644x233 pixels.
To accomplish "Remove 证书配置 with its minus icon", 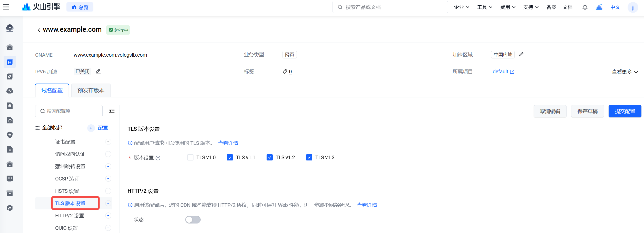I will click(108, 142).
